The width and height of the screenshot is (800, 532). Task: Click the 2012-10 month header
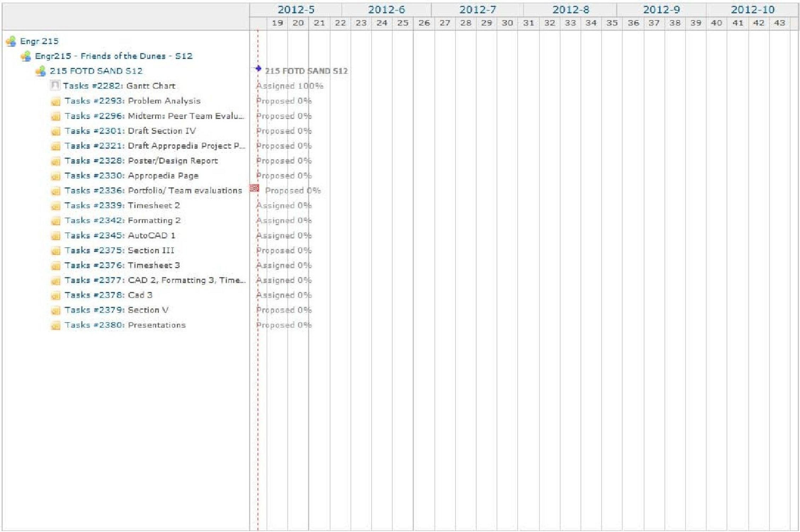click(753, 10)
